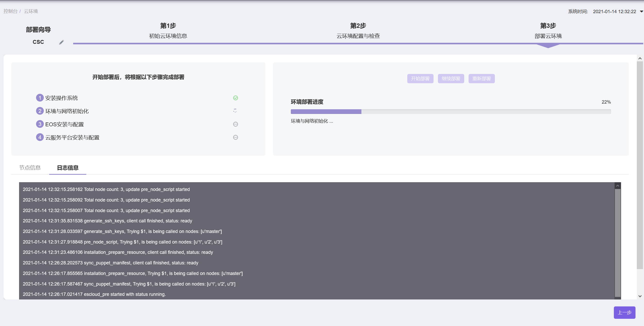The width and height of the screenshot is (644, 326).
Task: Click page scrollbar up arrow
Action: pos(640,58)
